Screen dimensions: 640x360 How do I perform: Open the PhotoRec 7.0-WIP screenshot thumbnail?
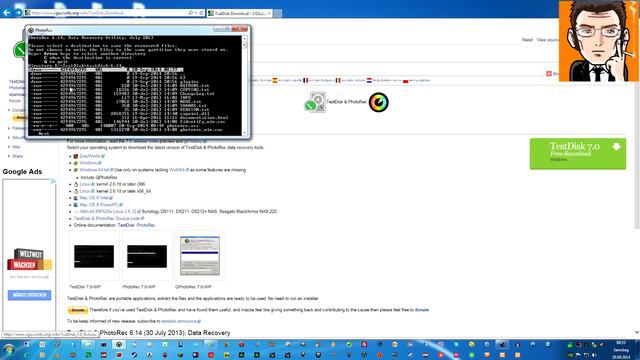147,256
